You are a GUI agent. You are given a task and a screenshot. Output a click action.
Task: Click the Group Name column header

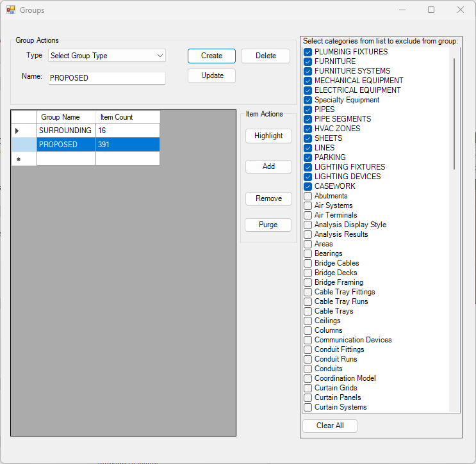[x=66, y=117]
